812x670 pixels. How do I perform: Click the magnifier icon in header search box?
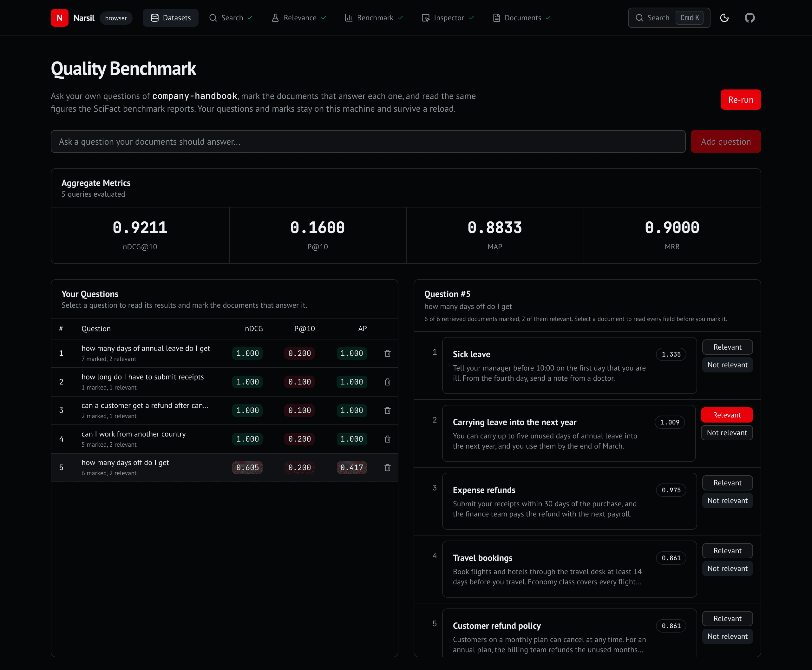point(639,18)
